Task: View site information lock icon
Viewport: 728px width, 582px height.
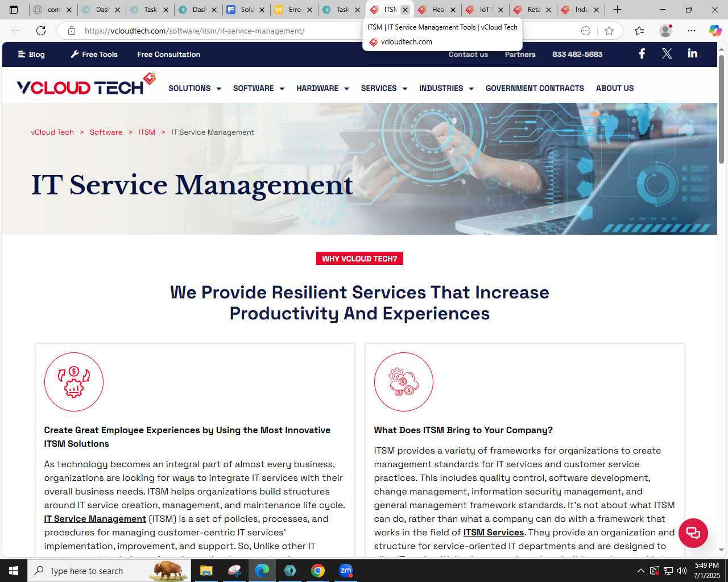Action: [72, 31]
